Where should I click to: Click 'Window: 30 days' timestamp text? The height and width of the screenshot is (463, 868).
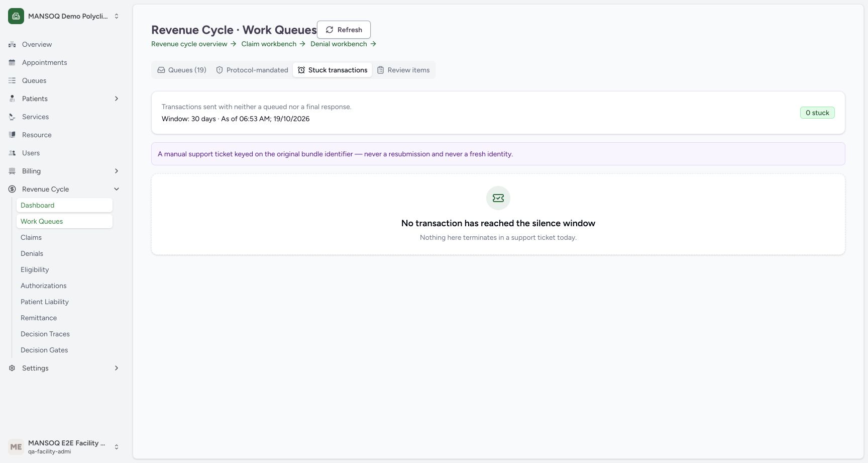click(x=236, y=119)
